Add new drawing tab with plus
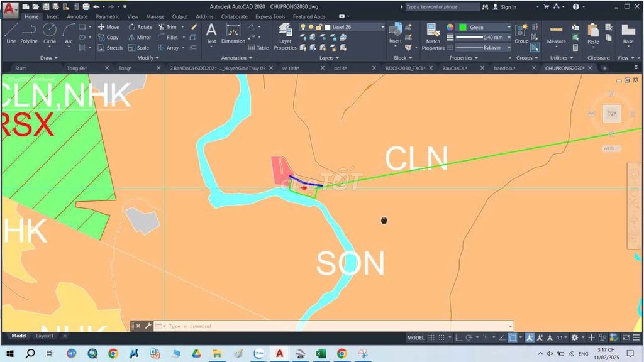Screen dimensions: 644x362 pos(604,68)
